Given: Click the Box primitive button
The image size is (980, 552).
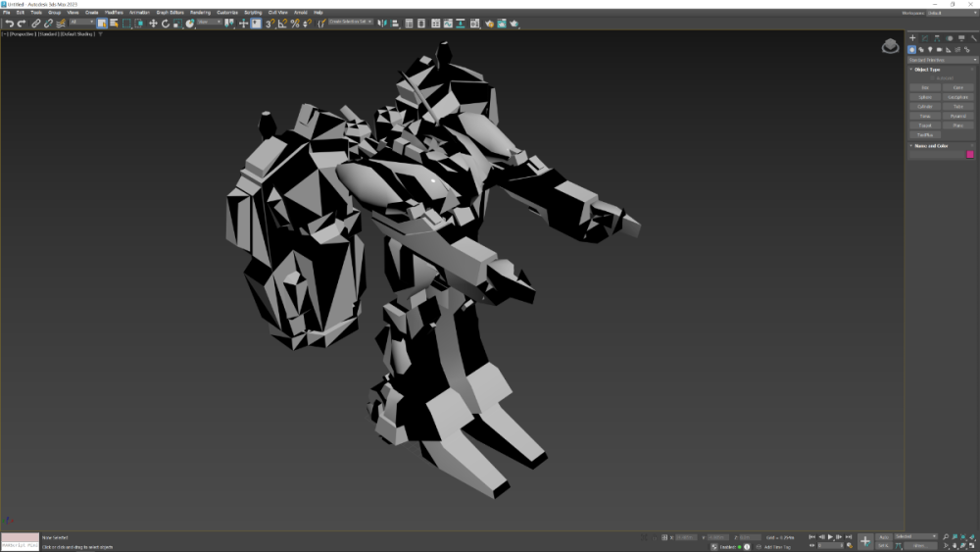Looking at the screenshot, I should 925,87.
